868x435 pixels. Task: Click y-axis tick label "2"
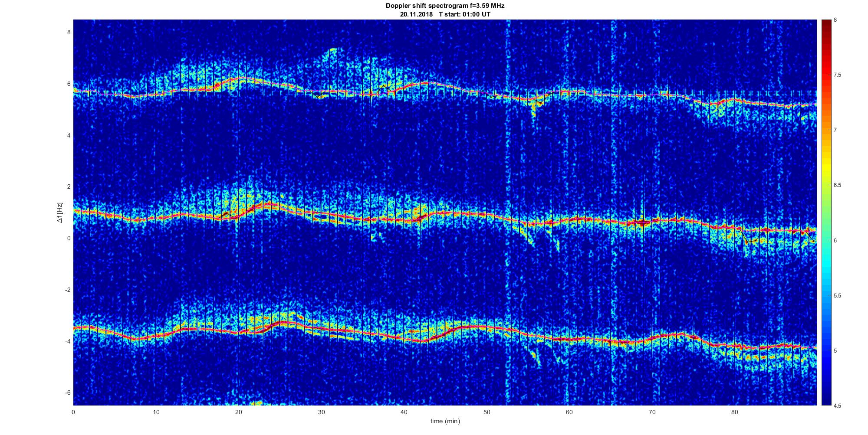tap(69, 186)
